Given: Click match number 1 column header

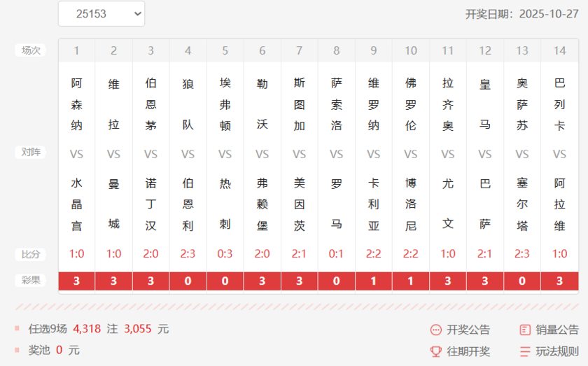Looking at the screenshot, I should coord(76,50).
